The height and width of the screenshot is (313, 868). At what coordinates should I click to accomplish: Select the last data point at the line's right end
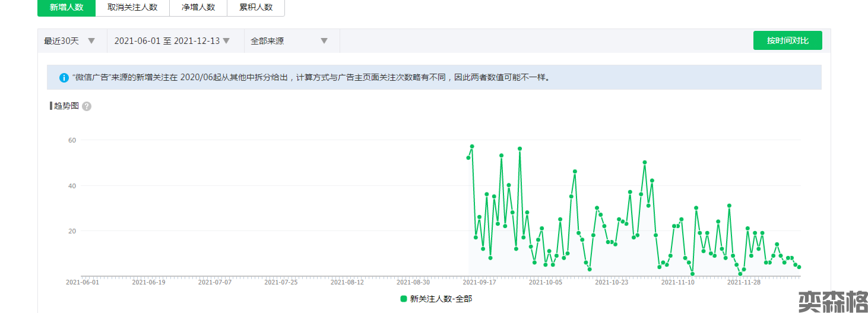click(799, 267)
